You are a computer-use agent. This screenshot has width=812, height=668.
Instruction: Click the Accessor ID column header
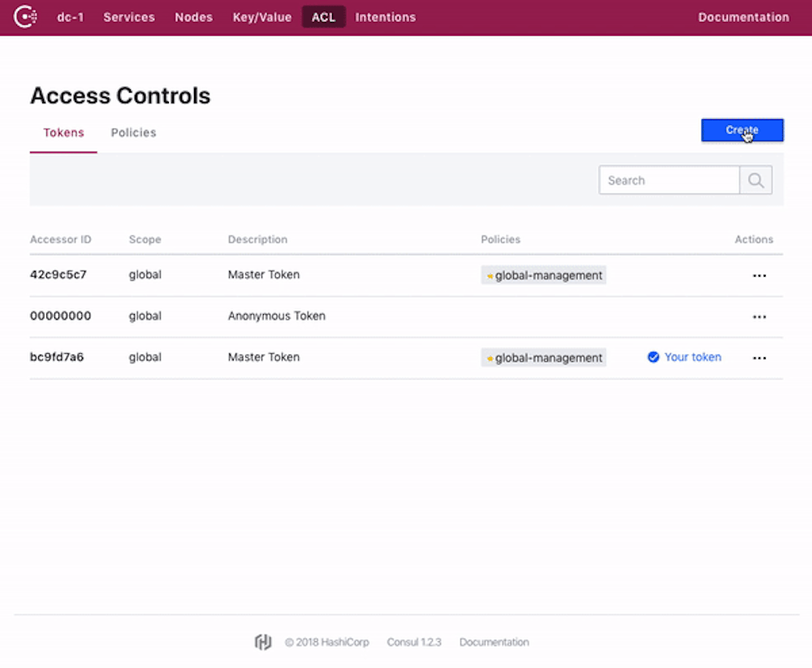(60, 239)
